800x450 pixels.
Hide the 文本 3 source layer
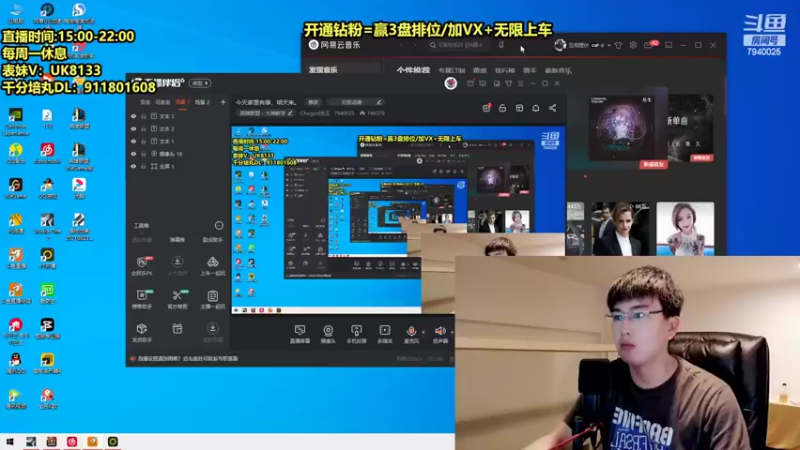click(x=134, y=116)
